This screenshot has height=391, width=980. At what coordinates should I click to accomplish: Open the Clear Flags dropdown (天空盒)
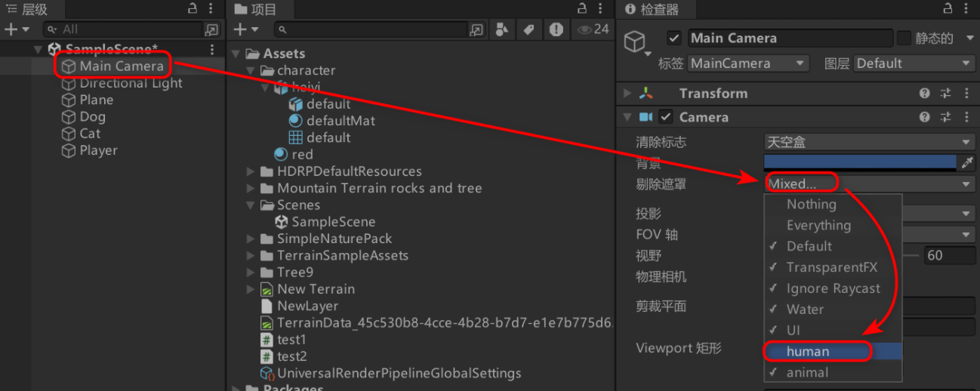(x=869, y=142)
